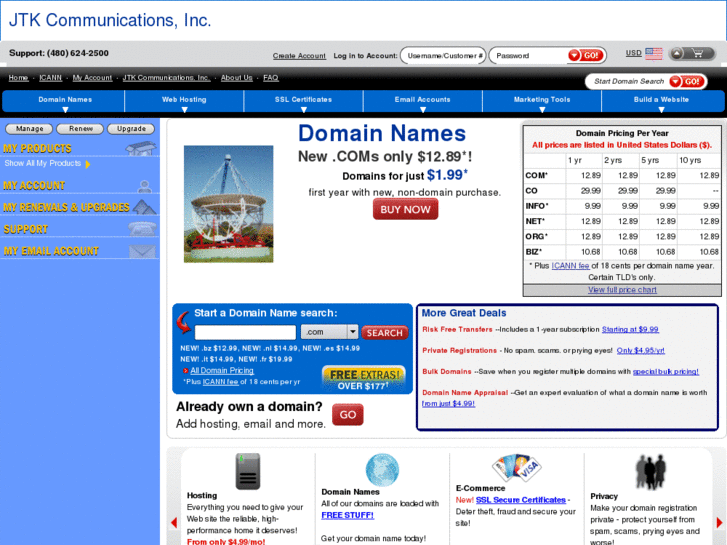Viewport: 727px width, 545px height.
Task: Click the satellite dish image
Action: pyautogui.click(x=229, y=204)
